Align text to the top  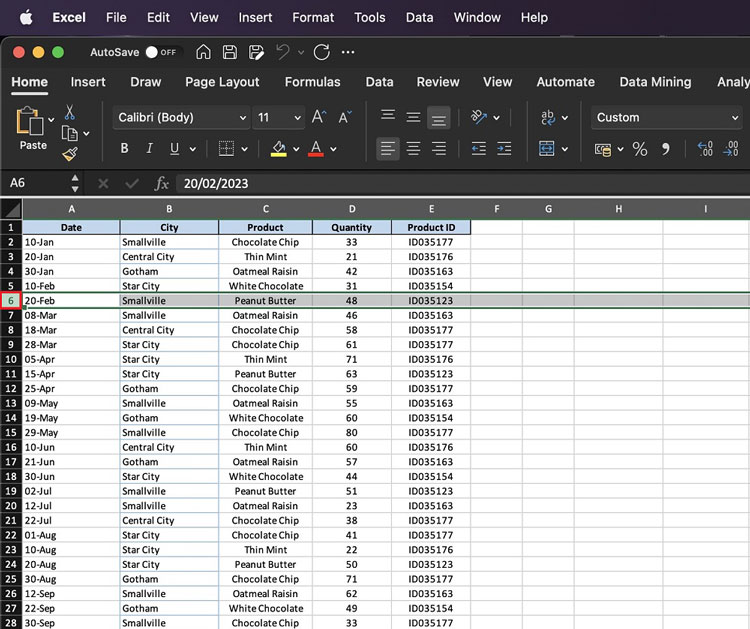pos(388,117)
